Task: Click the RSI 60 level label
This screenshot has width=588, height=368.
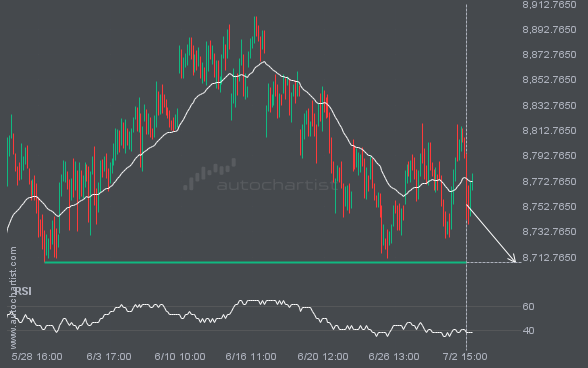Action: click(528, 307)
